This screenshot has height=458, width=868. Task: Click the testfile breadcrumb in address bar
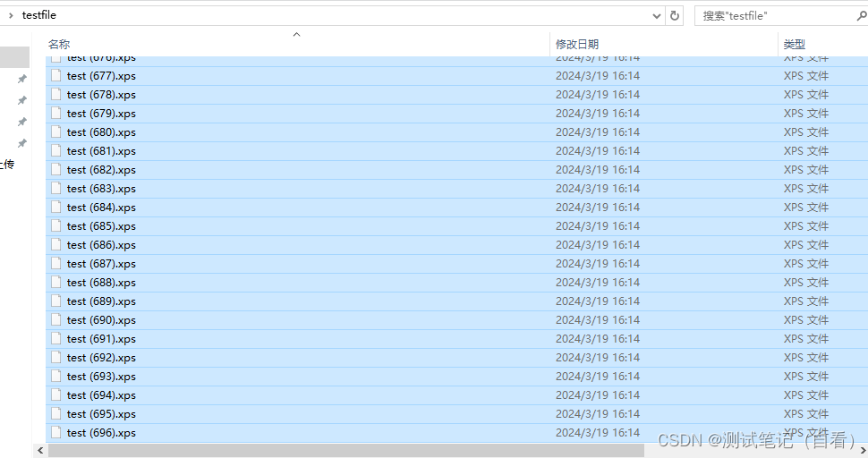click(x=38, y=15)
